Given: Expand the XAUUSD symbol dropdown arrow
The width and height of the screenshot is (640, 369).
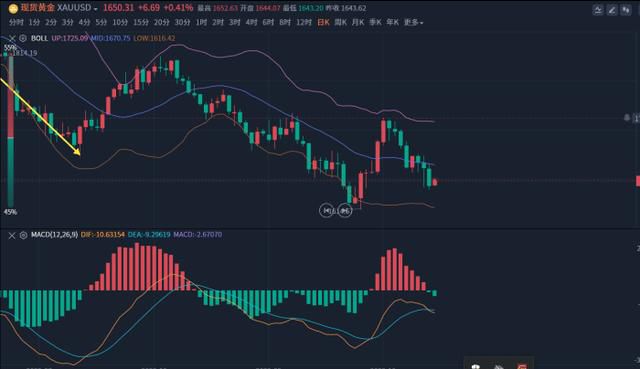Looking at the screenshot, I should [x=95, y=9].
